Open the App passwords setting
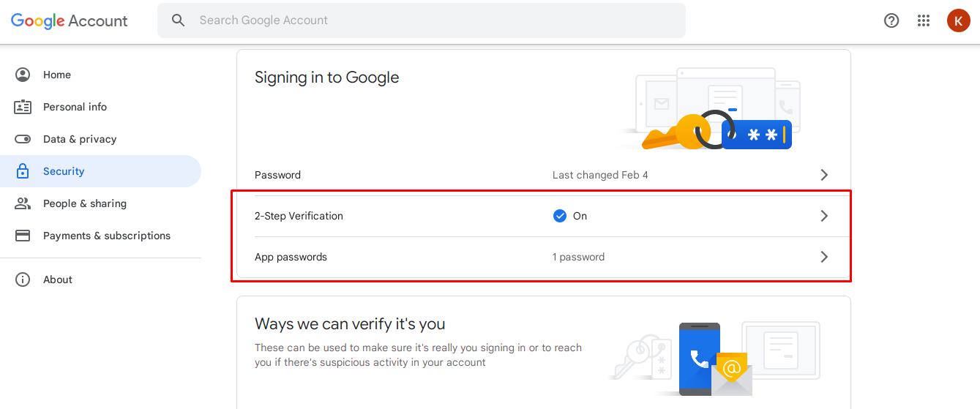Viewport: 980px width, 409px height. click(291, 257)
